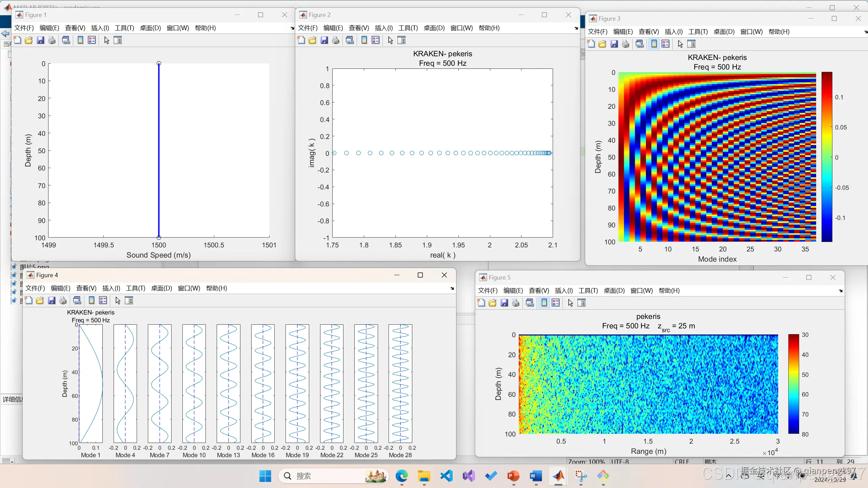Enable Edit Plot arrow in Figure 1
This screenshot has height=488, width=868.
tap(106, 40)
